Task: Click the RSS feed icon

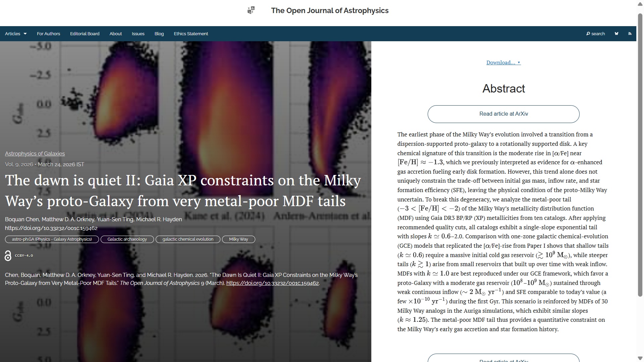Action: [630, 34]
